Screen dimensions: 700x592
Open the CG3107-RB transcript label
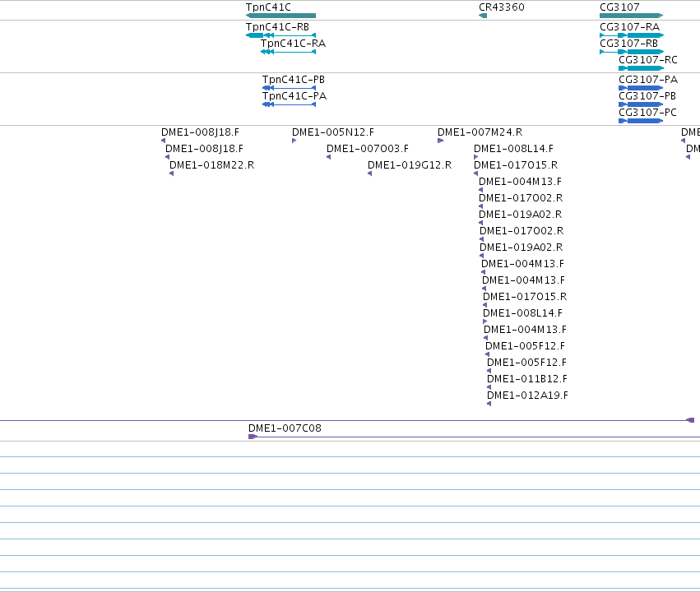tap(628, 44)
